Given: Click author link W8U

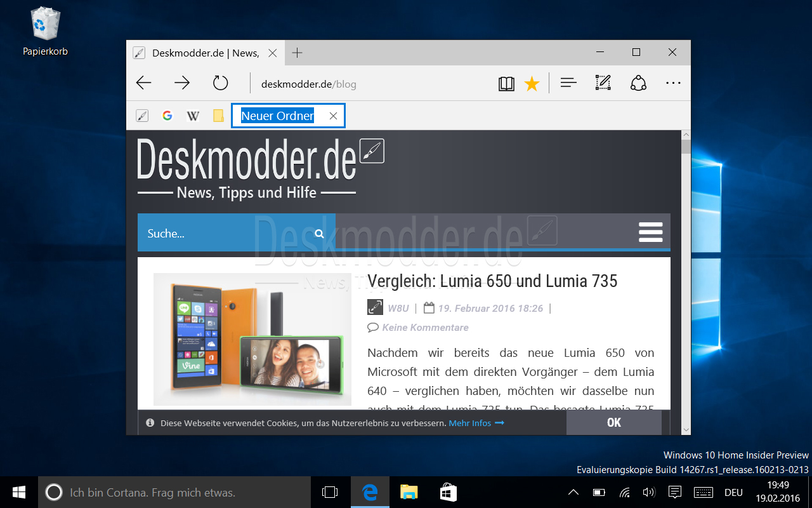Looking at the screenshot, I should pos(398,308).
